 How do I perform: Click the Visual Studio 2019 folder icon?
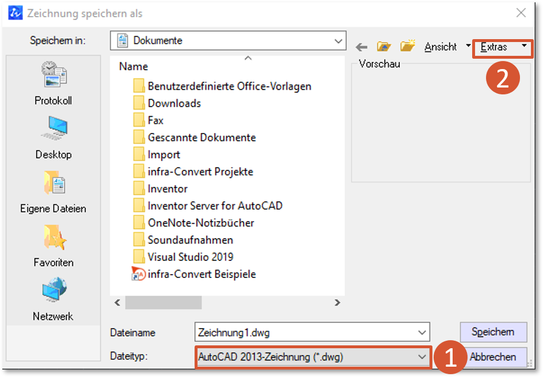tap(139, 257)
